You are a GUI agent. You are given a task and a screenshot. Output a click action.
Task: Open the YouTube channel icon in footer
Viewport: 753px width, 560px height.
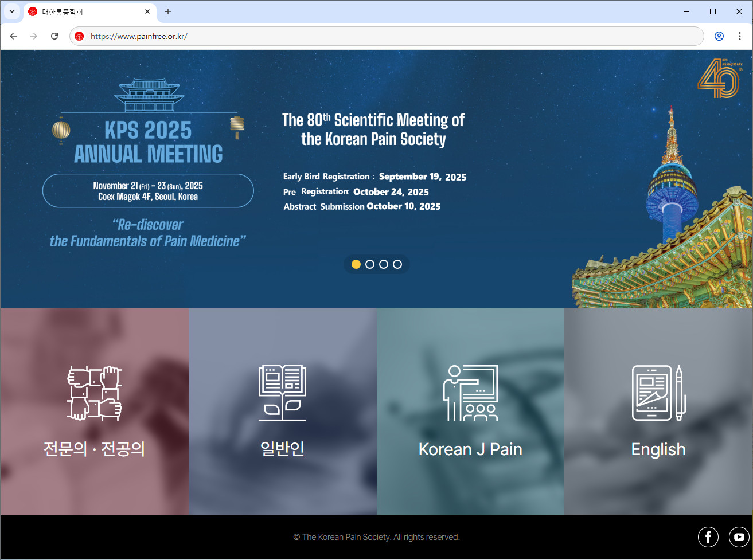(x=739, y=537)
